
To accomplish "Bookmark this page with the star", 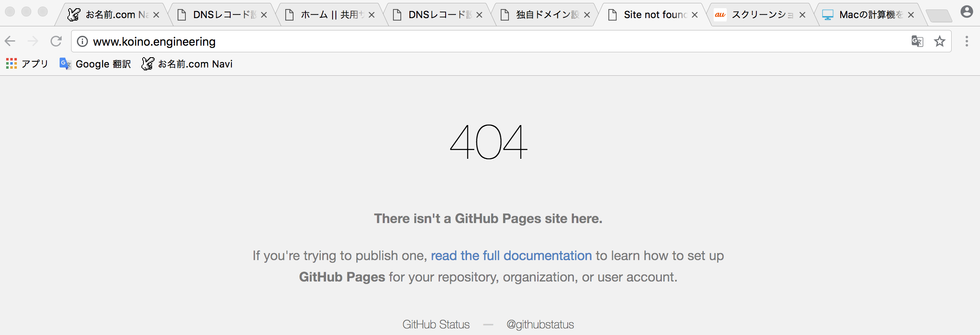I will (940, 41).
